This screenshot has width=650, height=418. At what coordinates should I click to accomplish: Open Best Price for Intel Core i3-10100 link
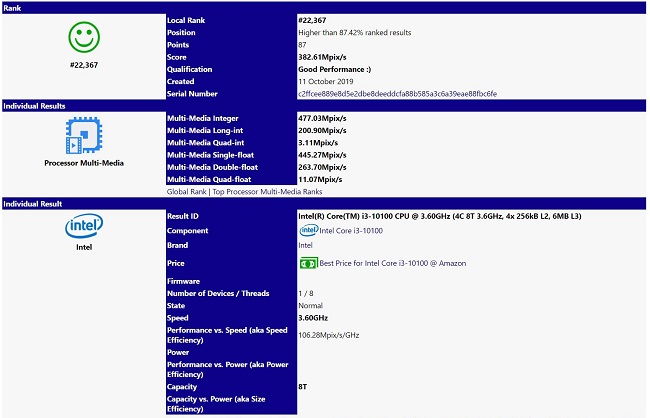click(x=393, y=263)
